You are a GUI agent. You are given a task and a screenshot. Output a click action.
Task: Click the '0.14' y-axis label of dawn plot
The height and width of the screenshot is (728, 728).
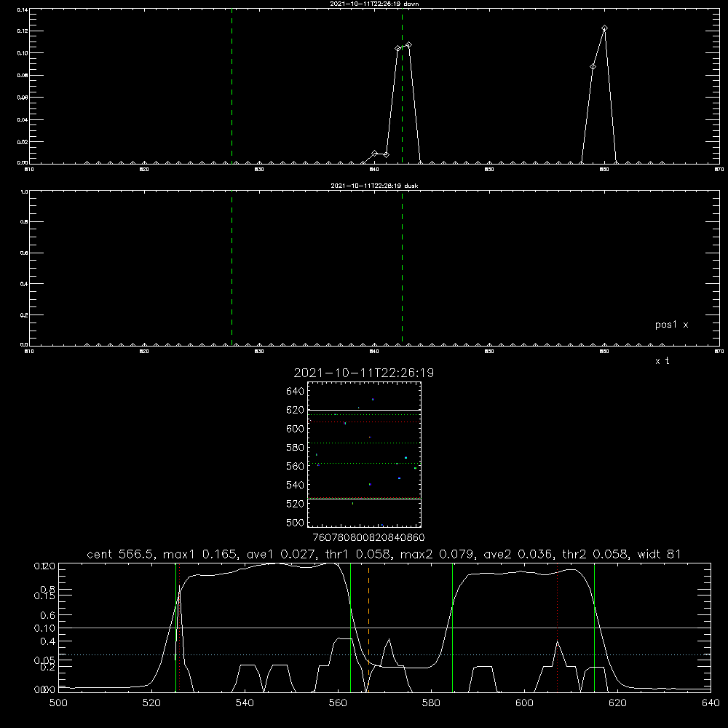[23, 9]
